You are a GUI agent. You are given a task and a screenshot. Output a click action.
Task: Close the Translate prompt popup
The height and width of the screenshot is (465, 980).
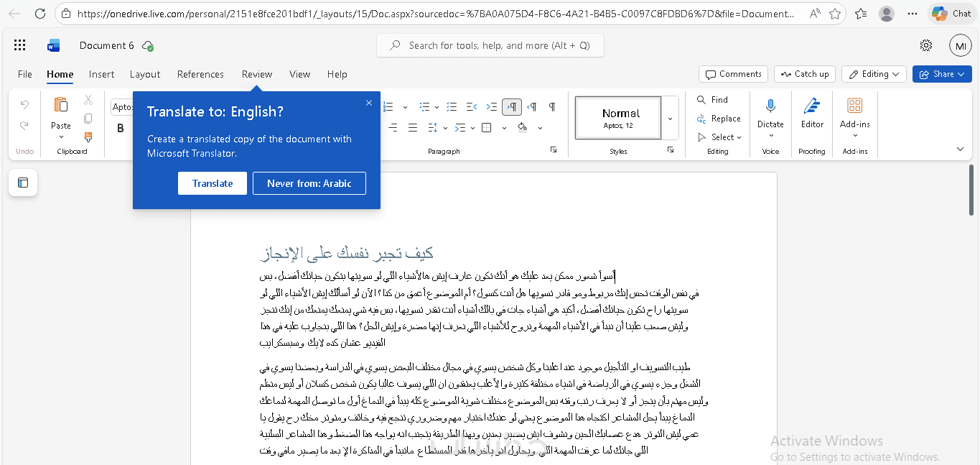(369, 103)
